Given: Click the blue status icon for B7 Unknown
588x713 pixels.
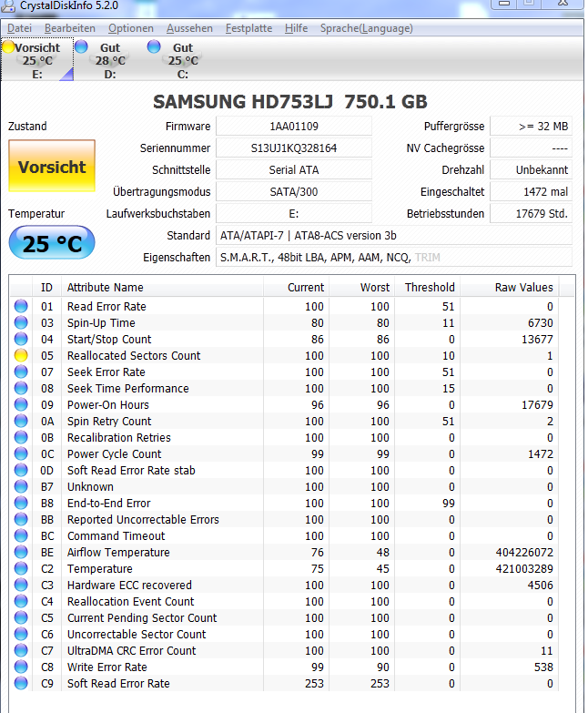Looking at the screenshot, I should pos(21,486).
